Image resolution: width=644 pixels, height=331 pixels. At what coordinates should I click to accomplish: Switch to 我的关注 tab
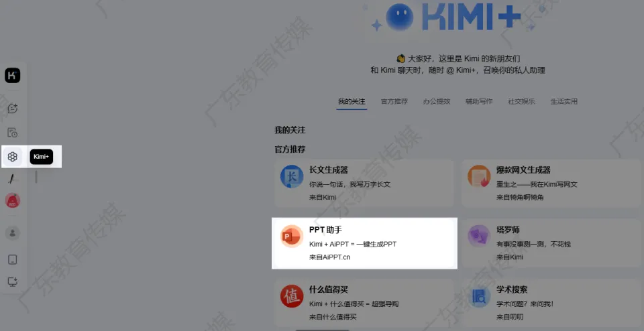coord(352,102)
